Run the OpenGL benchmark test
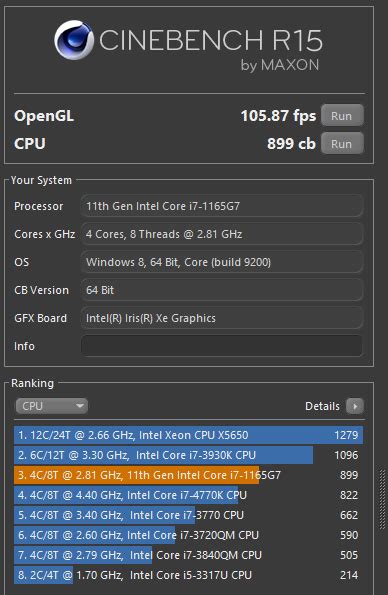The height and width of the screenshot is (595, 388). tap(342, 115)
